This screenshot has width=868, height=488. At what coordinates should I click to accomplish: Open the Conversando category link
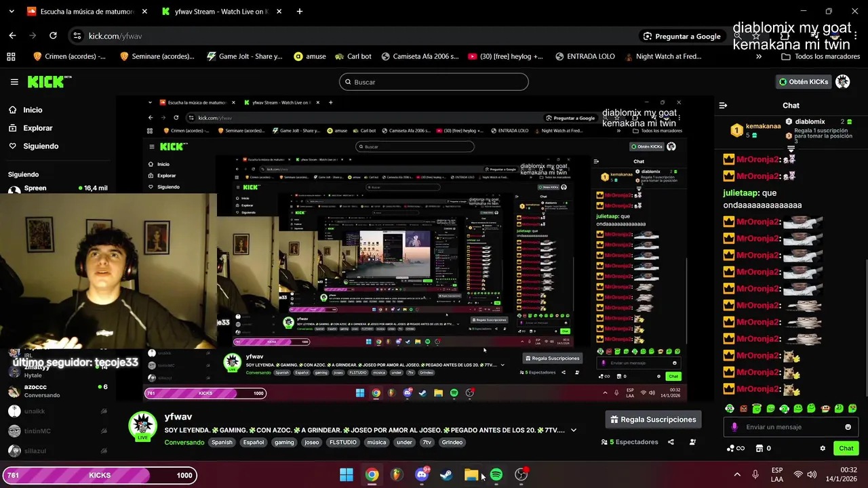click(184, 443)
